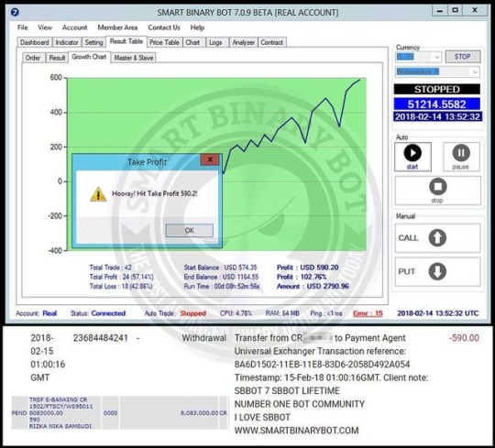Click Start Balance : USD 574.35 text
Screen dimensions: 495x448
pos(220,268)
